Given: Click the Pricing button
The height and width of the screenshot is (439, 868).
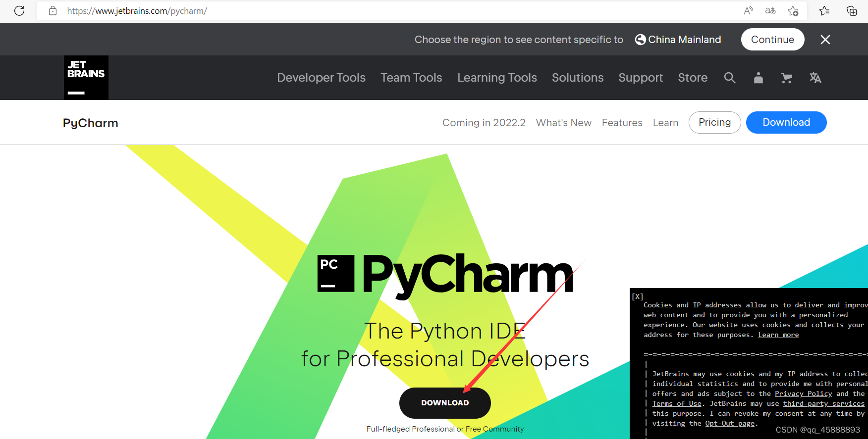Looking at the screenshot, I should (714, 122).
